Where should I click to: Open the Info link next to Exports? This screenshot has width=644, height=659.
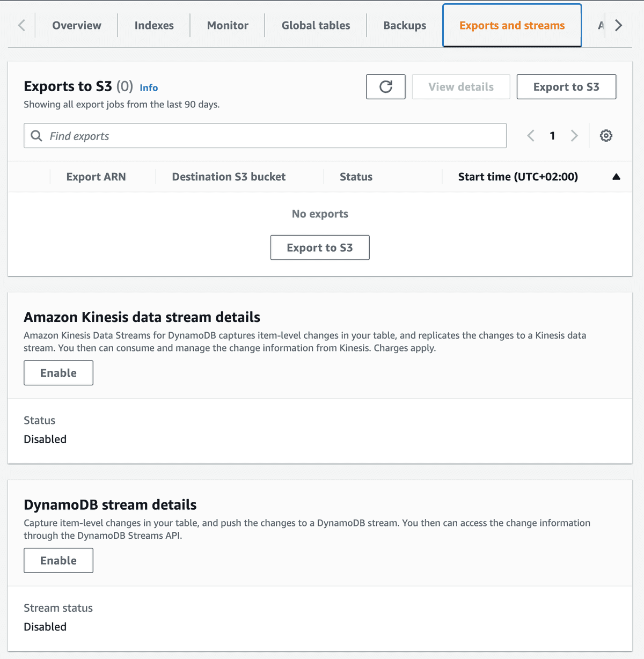coord(149,87)
